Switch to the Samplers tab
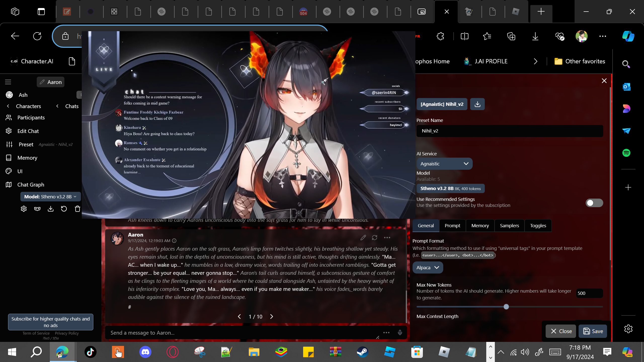Image resolution: width=644 pixels, height=362 pixels. [x=509, y=225]
